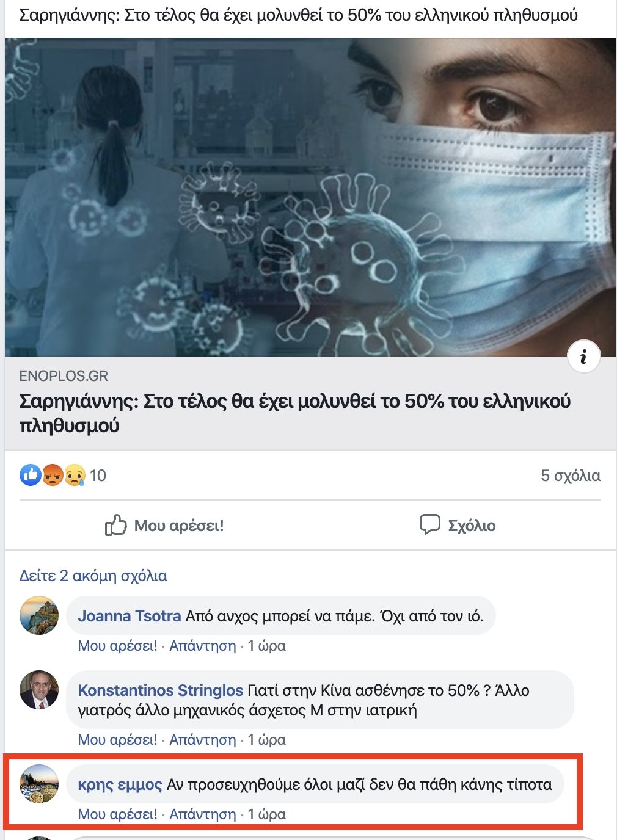Open the Konstantinos Stringlos name link
617x840 pixels.
click(161, 690)
